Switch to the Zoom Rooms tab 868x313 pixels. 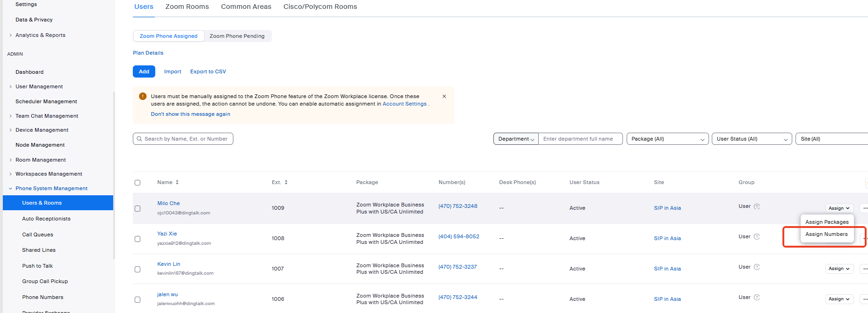pos(187,7)
